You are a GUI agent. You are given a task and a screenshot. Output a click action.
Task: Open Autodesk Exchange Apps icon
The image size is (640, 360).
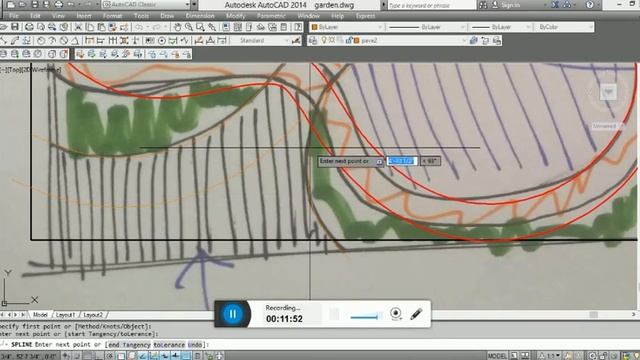click(555, 5)
